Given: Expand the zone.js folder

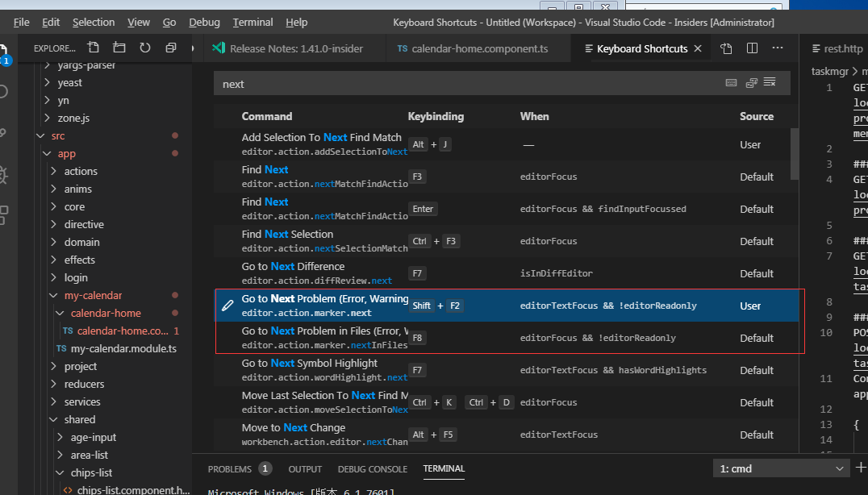Looking at the screenshot, I should point(73,118).
